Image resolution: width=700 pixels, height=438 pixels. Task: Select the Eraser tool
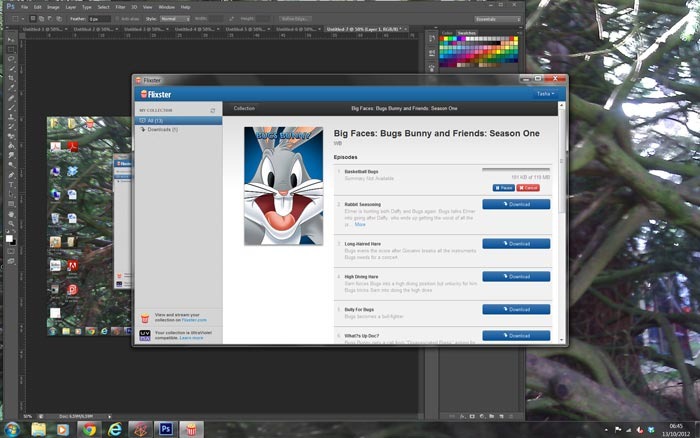tap(11, 136)
